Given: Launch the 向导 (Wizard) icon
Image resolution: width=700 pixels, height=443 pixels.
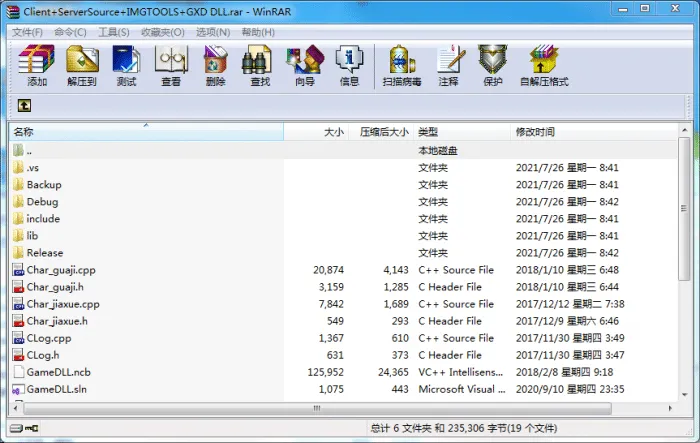Looking at the screenshot, I should coord(305,65).
